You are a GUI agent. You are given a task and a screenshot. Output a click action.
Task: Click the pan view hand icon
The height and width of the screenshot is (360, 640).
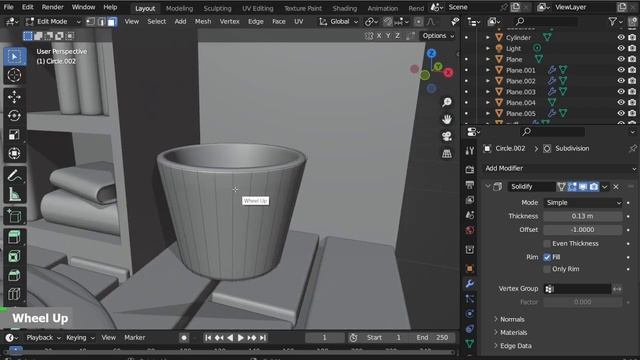point(447,119)
